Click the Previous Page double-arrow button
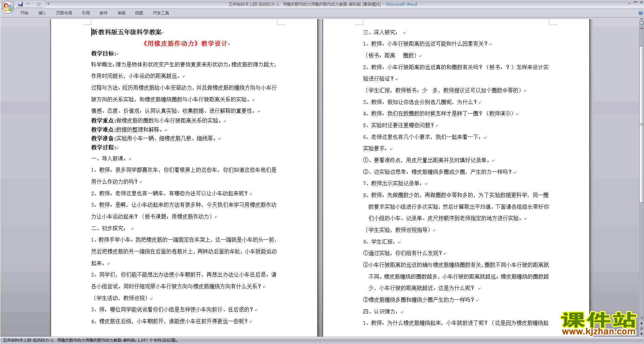 pyautogui.click(x=641, y=323)
